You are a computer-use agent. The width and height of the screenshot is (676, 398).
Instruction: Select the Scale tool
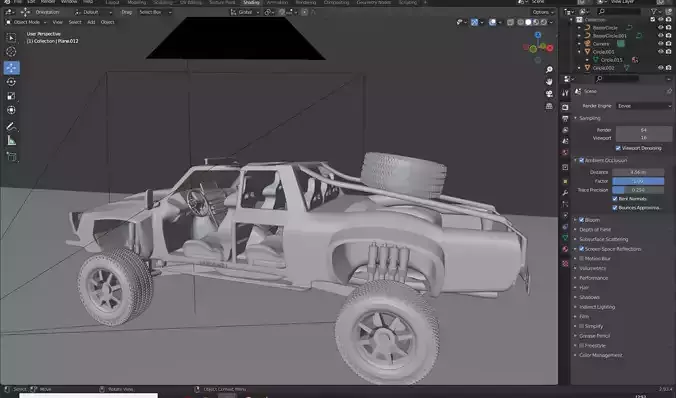tap(12, 96)
